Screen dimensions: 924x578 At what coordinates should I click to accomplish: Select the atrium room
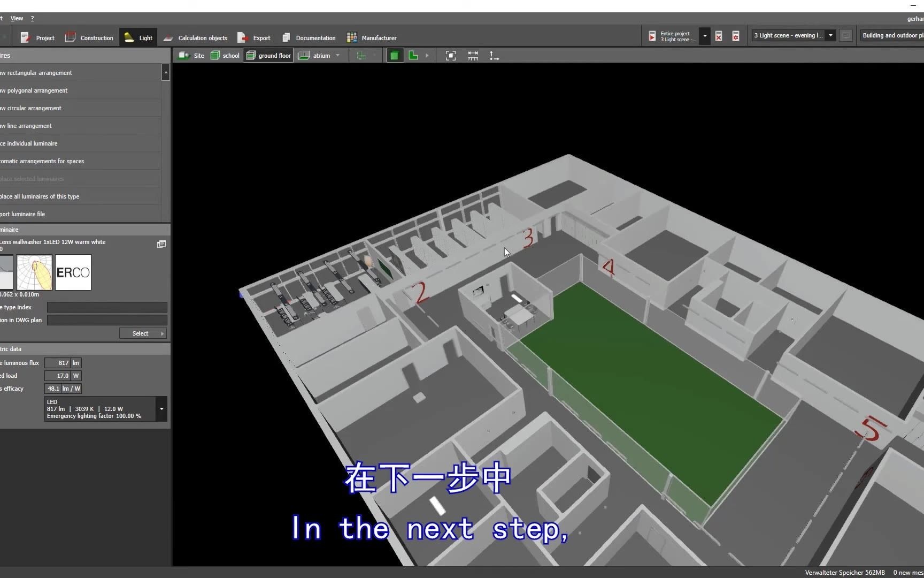314,56
